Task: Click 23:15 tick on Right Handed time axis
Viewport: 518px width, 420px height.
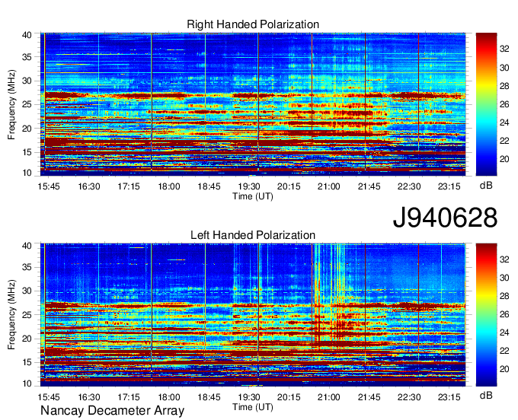Action: pyautogui.click(x=449, y=186)
